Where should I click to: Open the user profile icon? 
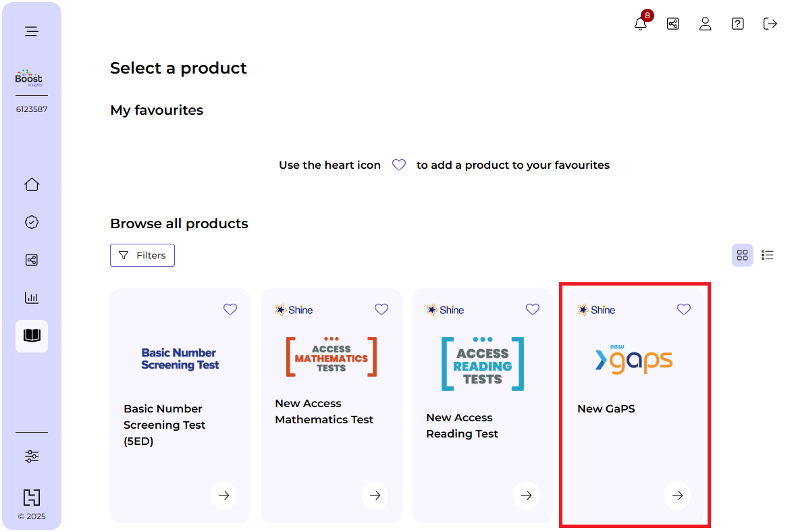tap(706, 24)
